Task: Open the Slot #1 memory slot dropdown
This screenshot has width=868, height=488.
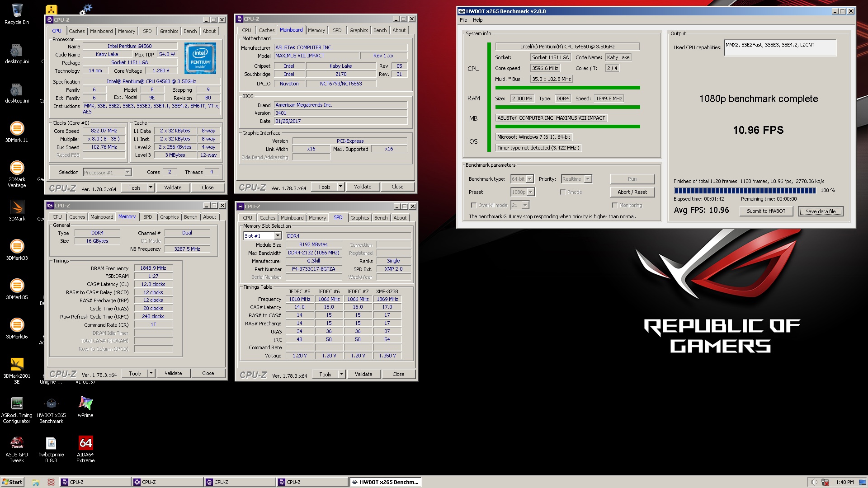Action: (x=262, y=236)
